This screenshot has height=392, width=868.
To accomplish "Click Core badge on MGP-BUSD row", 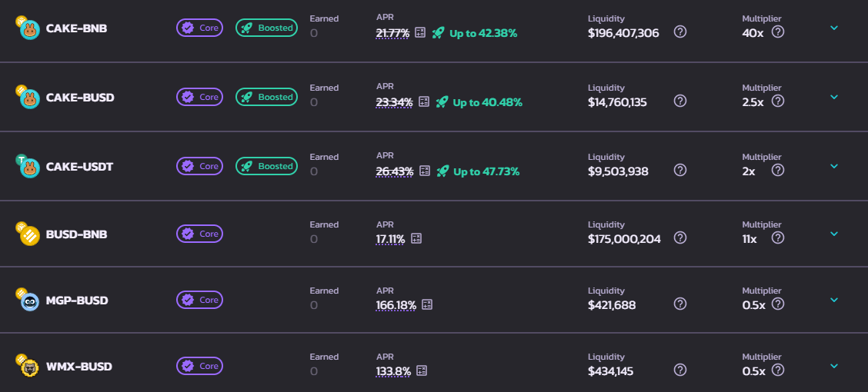I will 200,300.
